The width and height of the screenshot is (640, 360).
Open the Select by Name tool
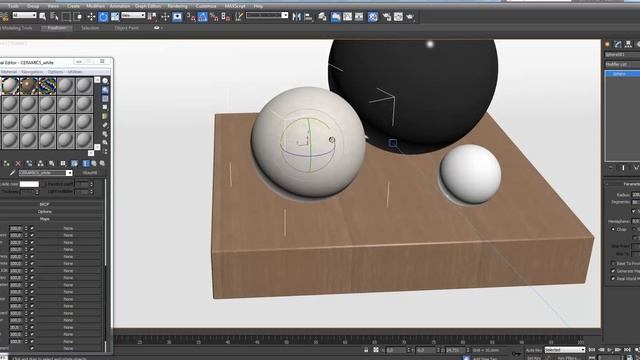tap(54, 17)
